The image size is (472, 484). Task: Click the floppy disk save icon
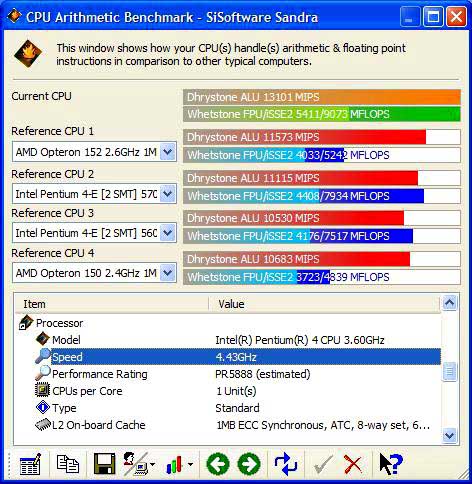[x=105, y=464]
